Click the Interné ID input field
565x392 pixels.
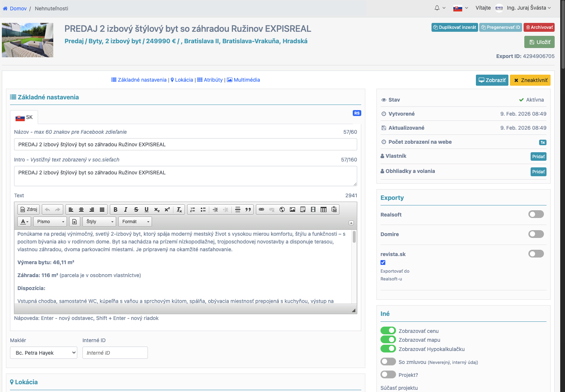115,353
